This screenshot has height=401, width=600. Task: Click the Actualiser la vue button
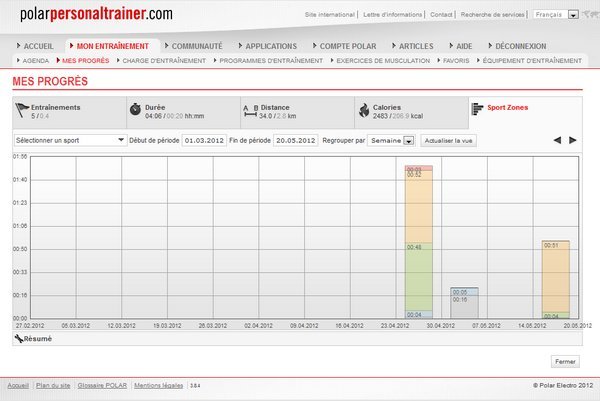coord(448,140)
